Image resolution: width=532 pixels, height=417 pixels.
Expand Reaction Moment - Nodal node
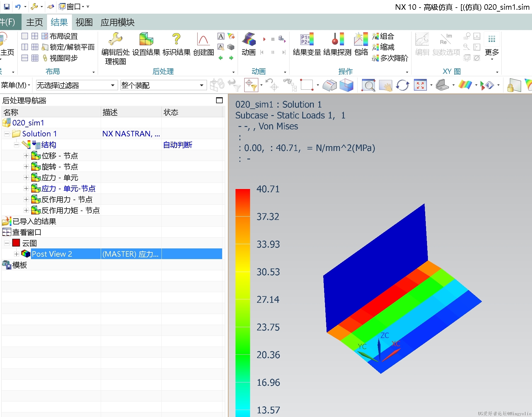(26, 210)
